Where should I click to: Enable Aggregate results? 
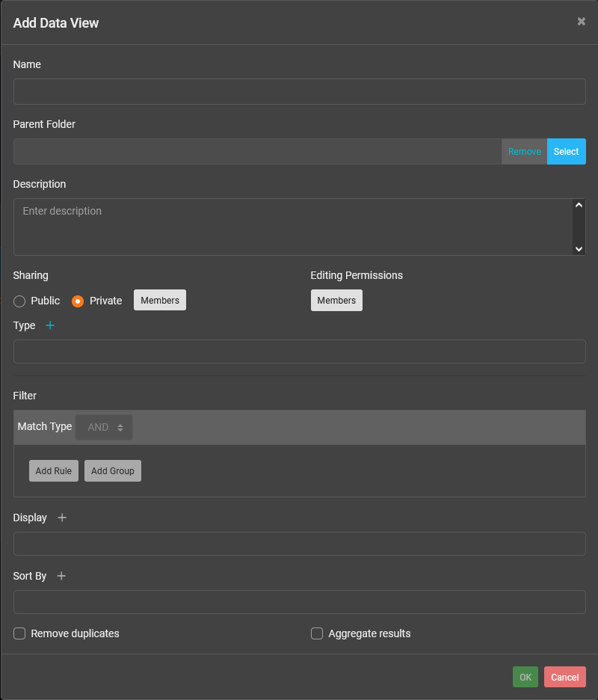[x=316, y=633]
